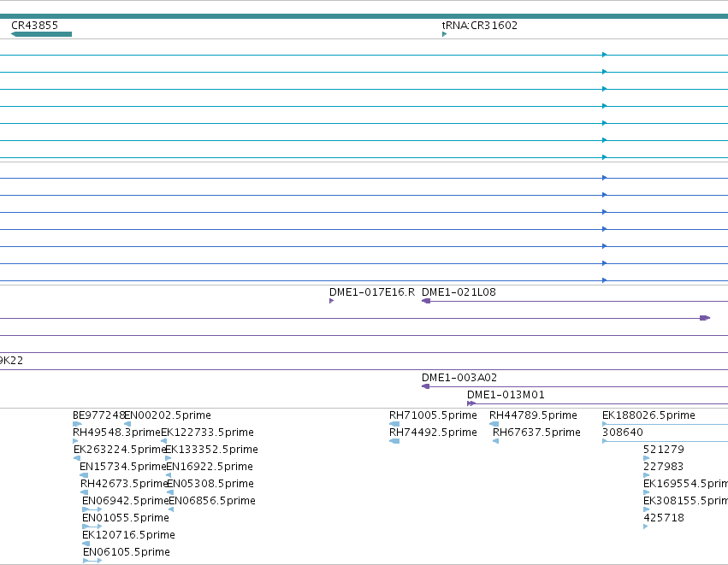Click the EK308155.5prime label

pyautogui.click(x=686, y=501)
